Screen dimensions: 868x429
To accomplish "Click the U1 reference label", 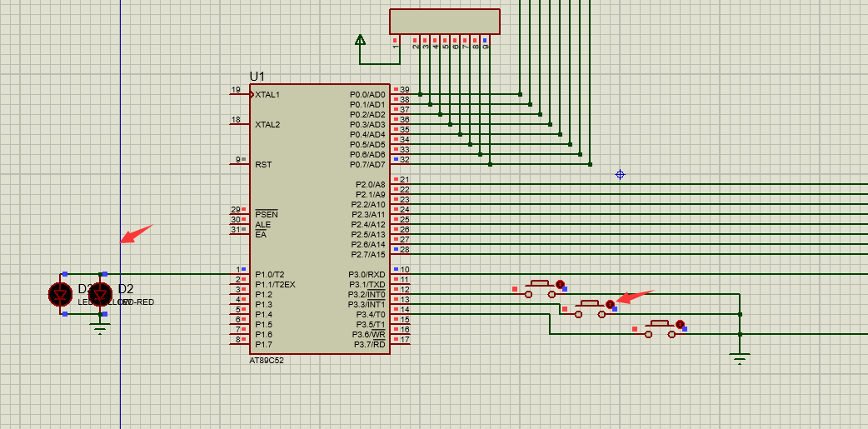I will tap(257, 77).
